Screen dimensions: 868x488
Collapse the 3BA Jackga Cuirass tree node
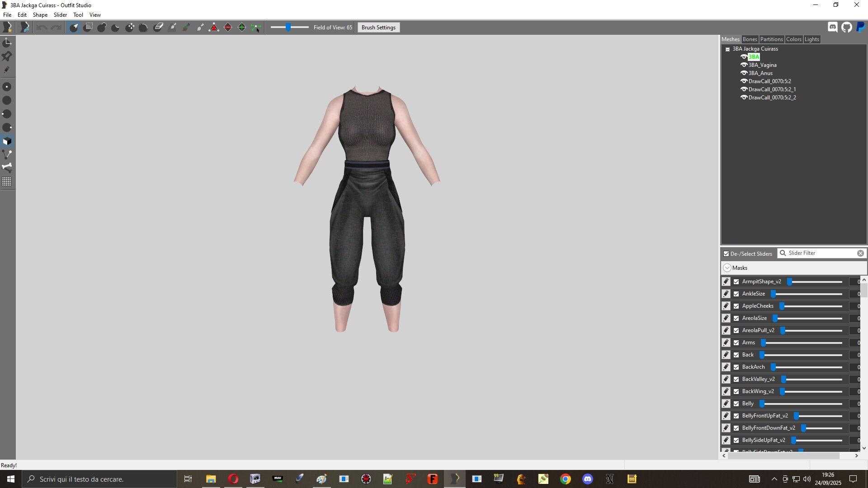[x=727, y=49]
